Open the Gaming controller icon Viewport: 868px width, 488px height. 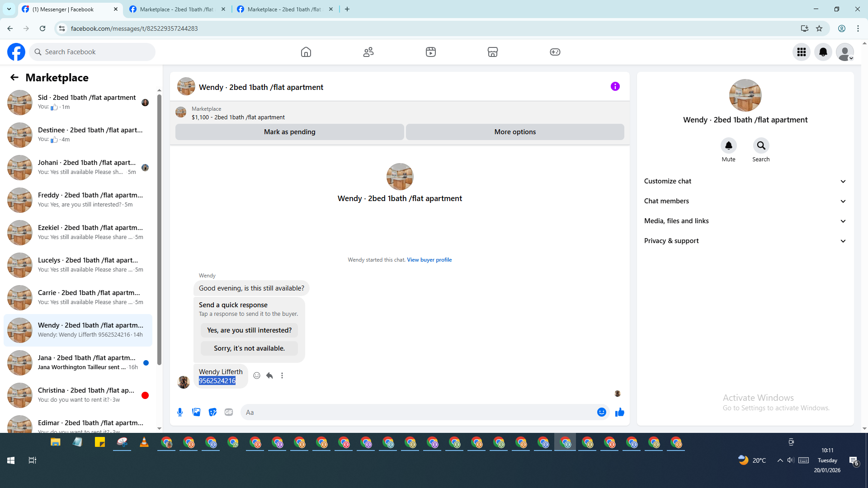(555, 52)
